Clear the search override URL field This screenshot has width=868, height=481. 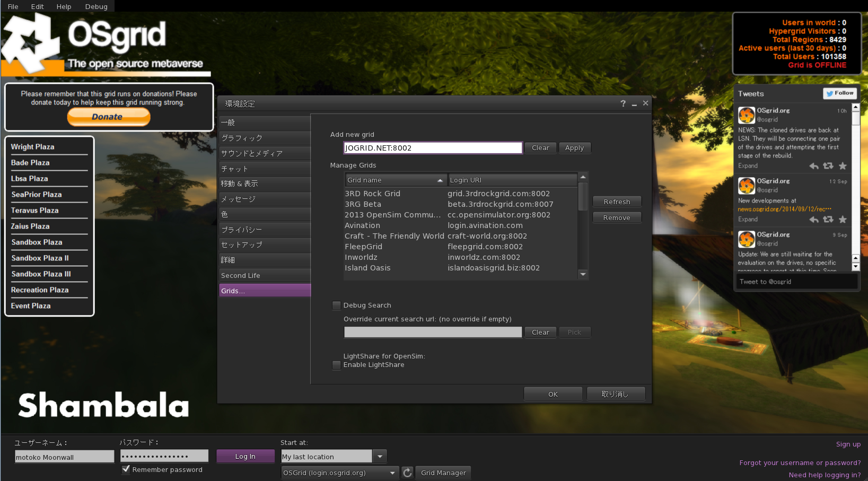(x=540, y=332)
